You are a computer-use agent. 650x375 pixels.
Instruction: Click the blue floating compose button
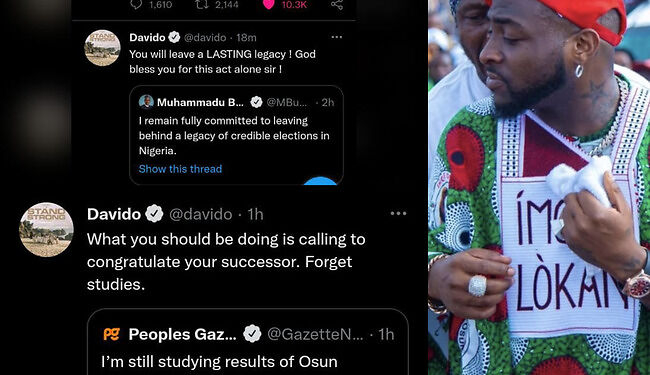pos(320,181)
